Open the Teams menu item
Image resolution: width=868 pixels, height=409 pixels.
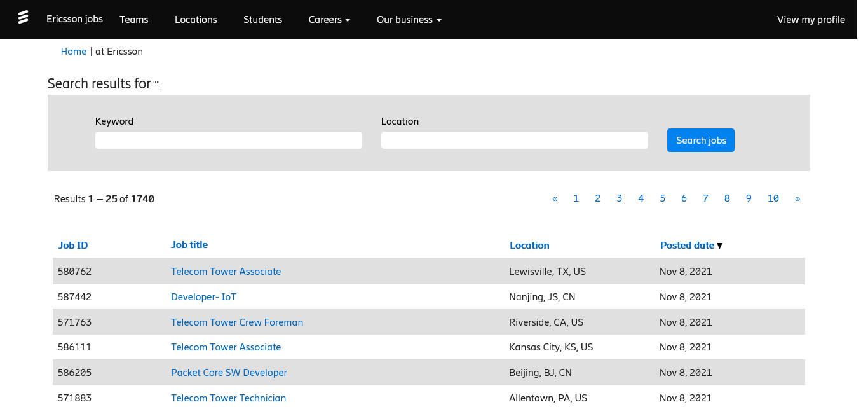(134, 20)
